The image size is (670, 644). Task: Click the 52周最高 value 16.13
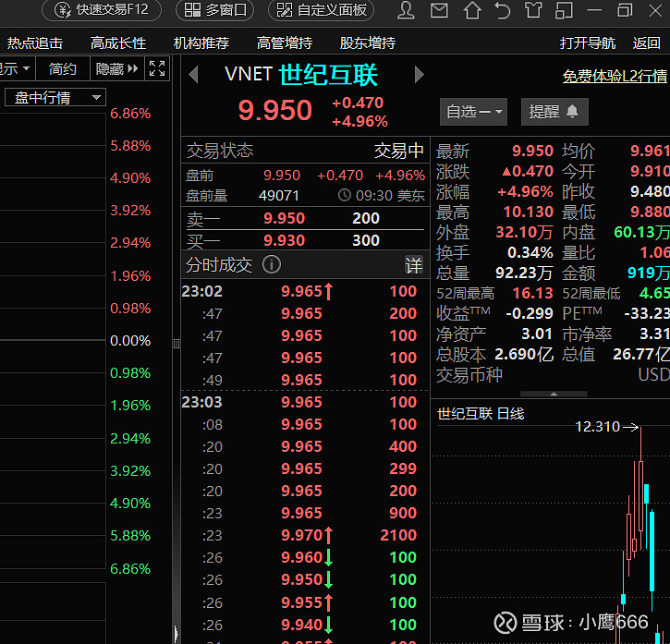pos(533,293)
